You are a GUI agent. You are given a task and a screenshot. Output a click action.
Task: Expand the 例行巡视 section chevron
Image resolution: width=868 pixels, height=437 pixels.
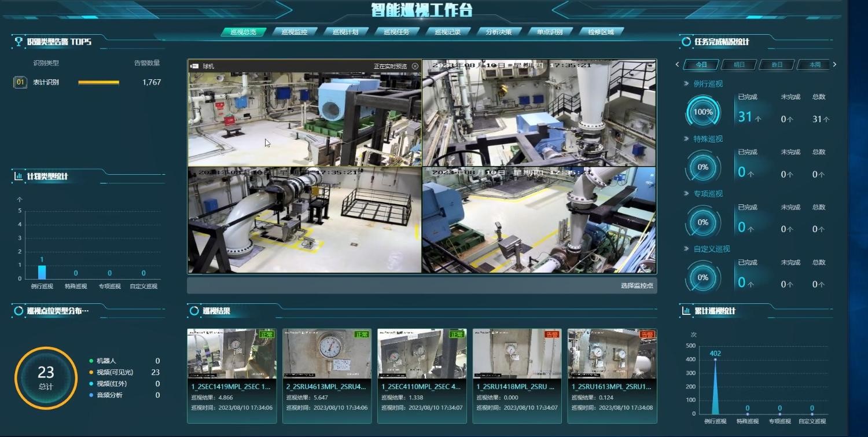pos(686,84)
